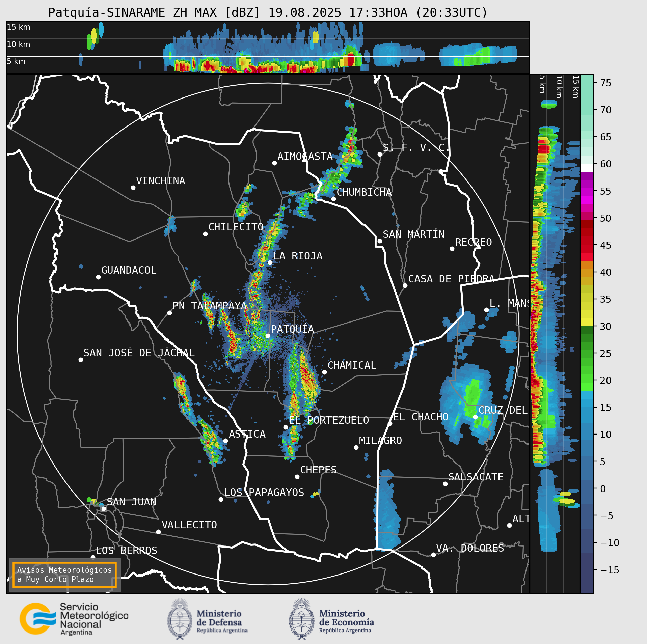
Task: Click the CHAMICAL label
Action: (x=352, y=365)
